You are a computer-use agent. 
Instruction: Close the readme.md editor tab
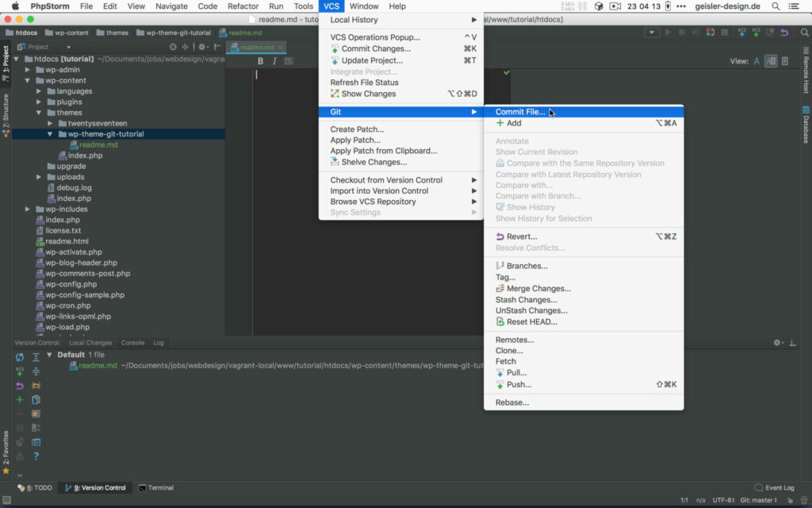tap(280, 47)
